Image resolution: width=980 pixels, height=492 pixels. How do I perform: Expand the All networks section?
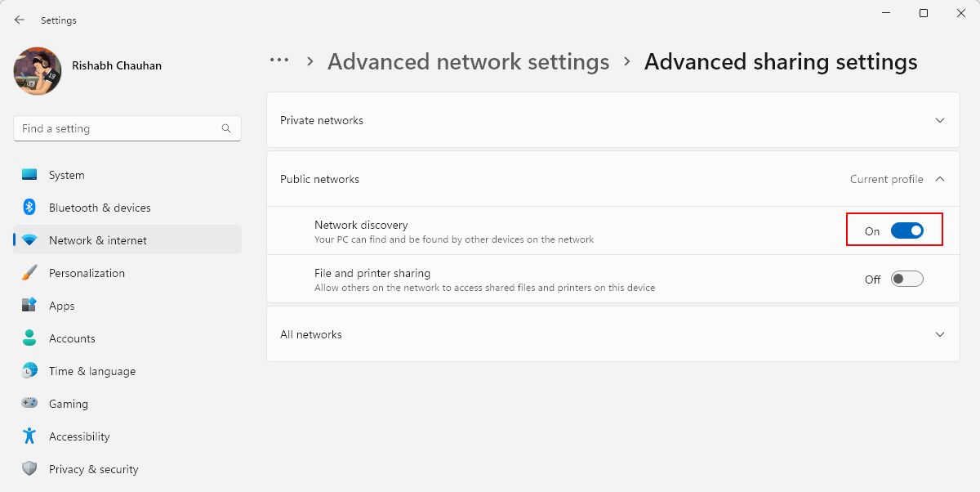click(x=613, y=334)
